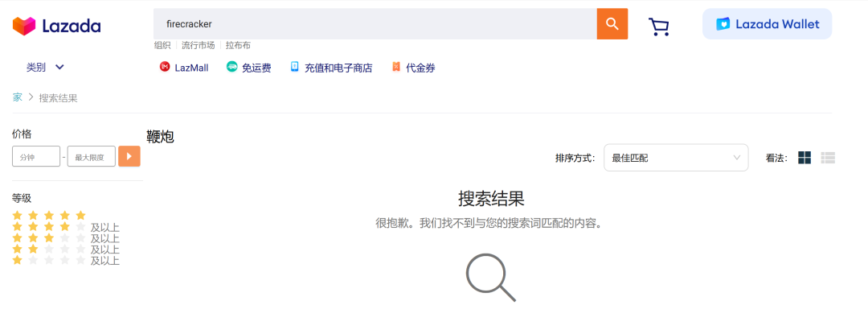Click the LazMall red icon

pos(165,67)
